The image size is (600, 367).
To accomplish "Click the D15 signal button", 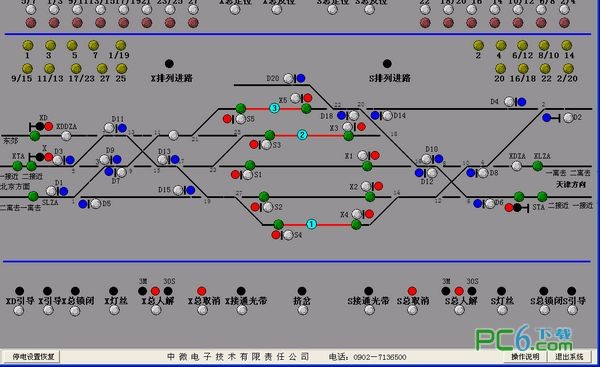I will pyautogui.click(x=178, y=190).
